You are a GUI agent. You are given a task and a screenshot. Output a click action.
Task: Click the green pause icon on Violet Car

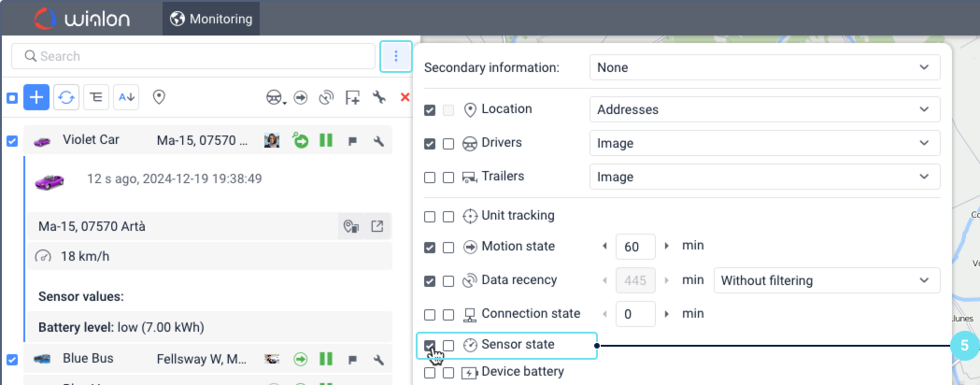[x=326, y=141]
